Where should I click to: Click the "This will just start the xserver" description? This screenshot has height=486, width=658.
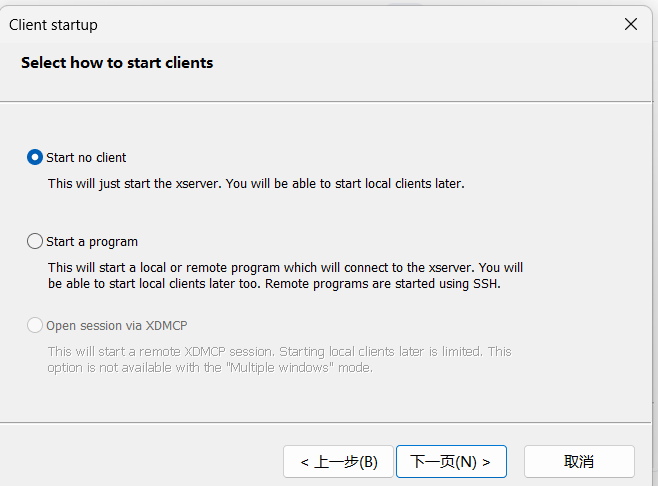(x=256, y=184)
